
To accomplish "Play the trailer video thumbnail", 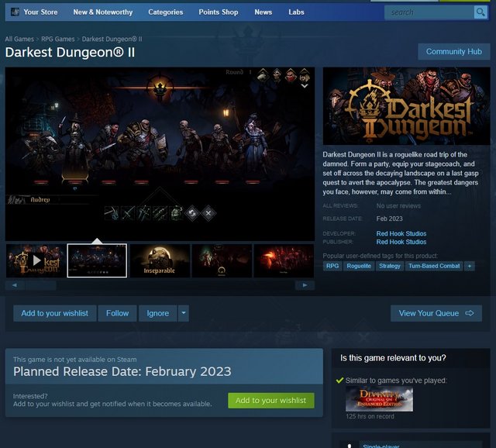I will coord(36,260).
